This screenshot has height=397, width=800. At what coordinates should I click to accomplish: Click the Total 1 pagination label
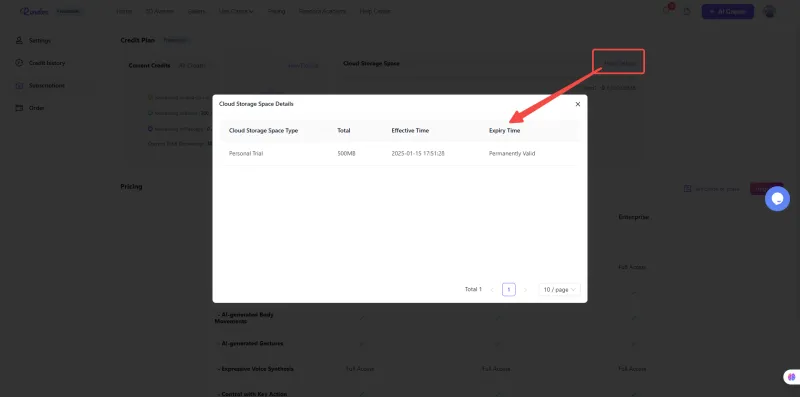pyautogui.click(x=473, y=289)
